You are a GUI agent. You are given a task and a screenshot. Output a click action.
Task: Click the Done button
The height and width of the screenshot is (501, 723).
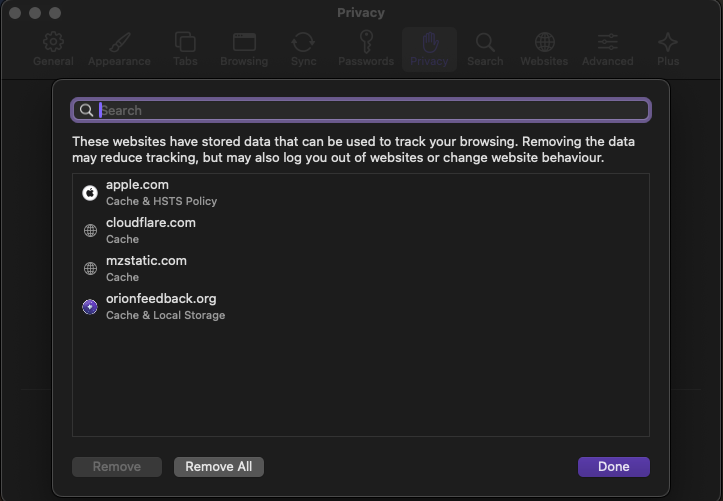(613, 467)
